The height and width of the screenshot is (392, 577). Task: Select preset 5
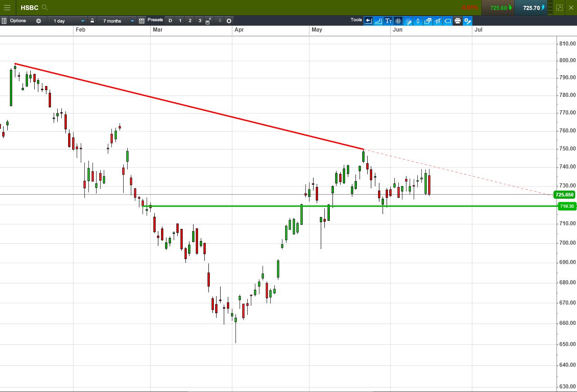pos(220,21)
